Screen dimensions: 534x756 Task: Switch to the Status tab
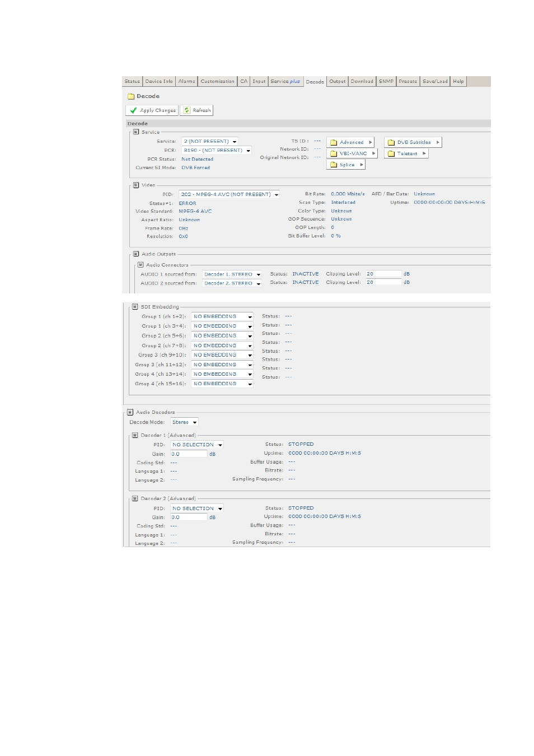pyautogui.click(x=132, y=81)
